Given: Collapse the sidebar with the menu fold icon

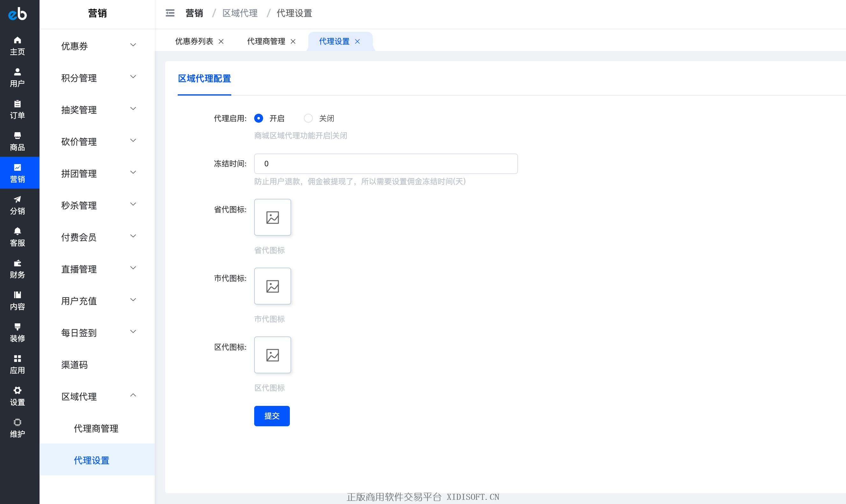Looking at the screenshot, I should click(x=170, y=13).
